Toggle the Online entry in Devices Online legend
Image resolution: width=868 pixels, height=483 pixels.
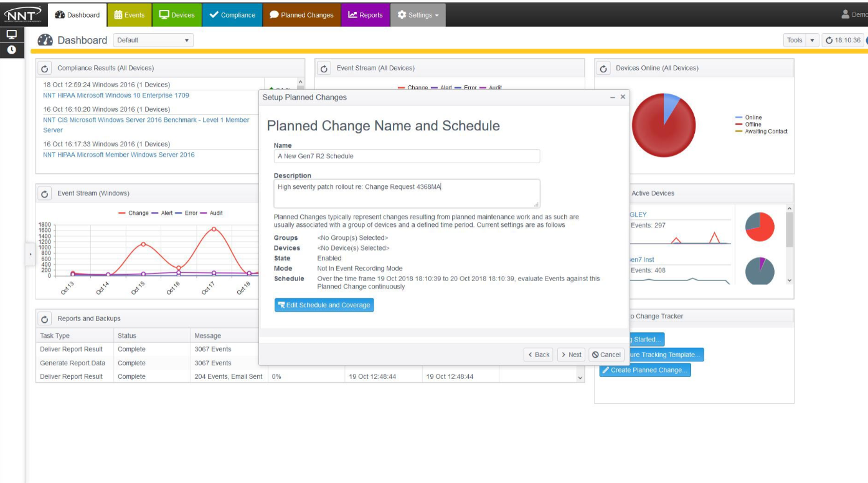[748, 117]
